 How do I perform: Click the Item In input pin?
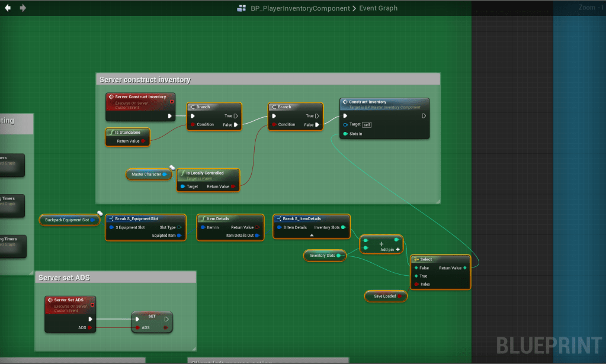click(203, 227)
